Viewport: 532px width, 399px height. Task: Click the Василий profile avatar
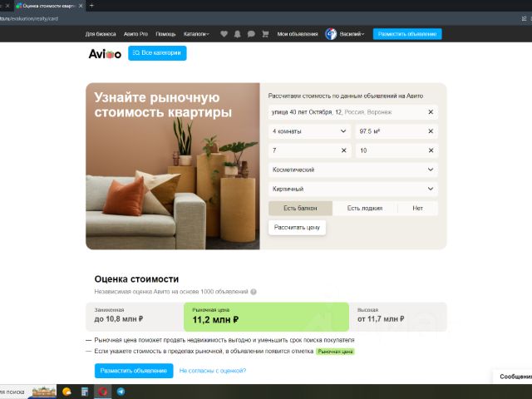(x=331, y=34)
